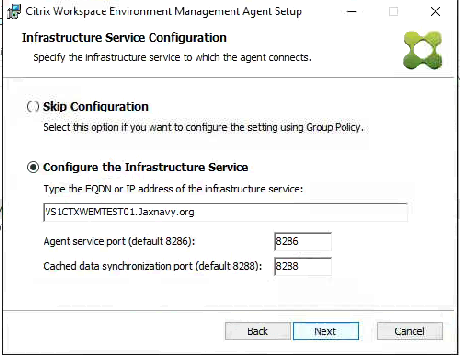Click the grayed-out maximize window button
The height and width of the screenshot is (362, 460).
393,12
